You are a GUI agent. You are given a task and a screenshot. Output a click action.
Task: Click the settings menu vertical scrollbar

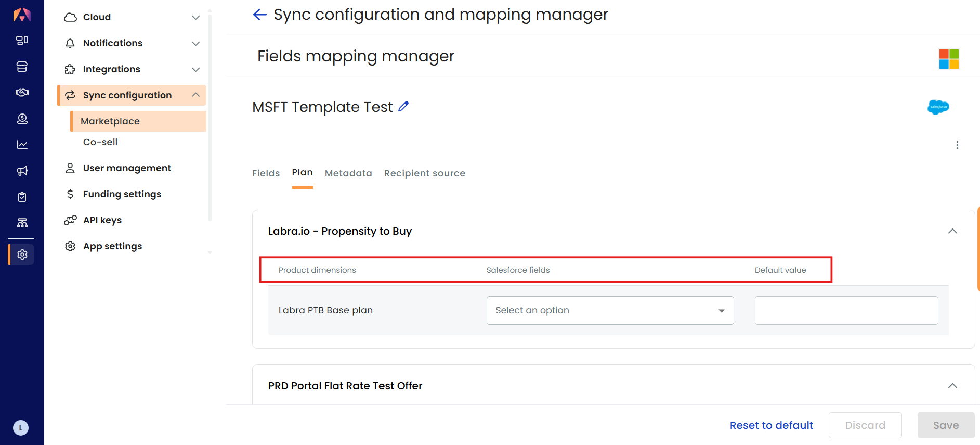click(210, 117)
